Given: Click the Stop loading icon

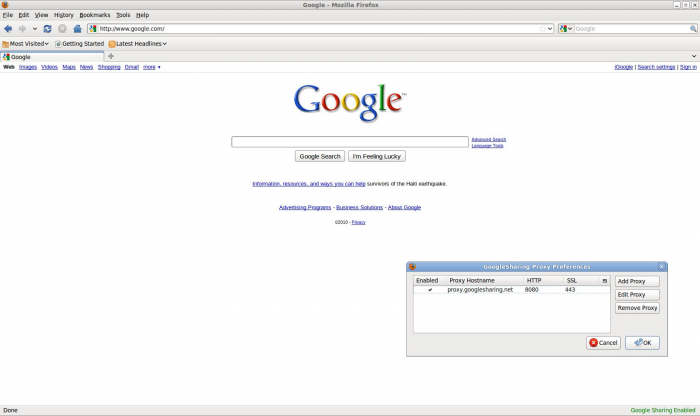Looking at the screenshot, I should pos(62,29).
